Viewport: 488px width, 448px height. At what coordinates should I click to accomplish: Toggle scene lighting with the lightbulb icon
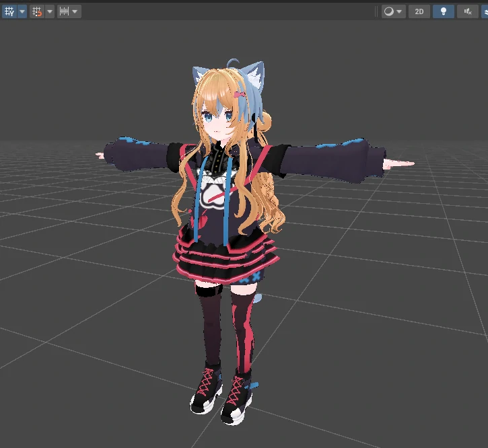443,11
